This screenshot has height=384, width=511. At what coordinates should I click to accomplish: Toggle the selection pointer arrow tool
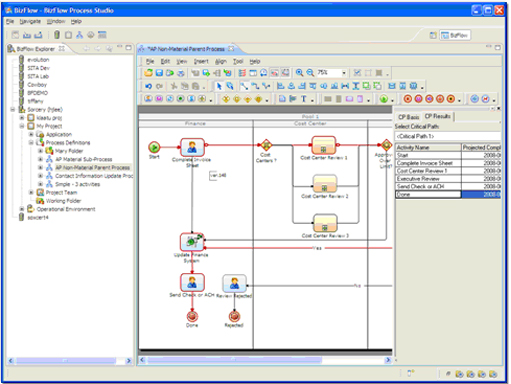219,86
